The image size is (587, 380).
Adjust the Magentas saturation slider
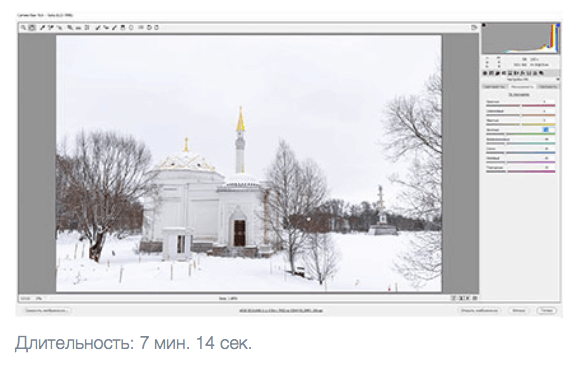520,171
